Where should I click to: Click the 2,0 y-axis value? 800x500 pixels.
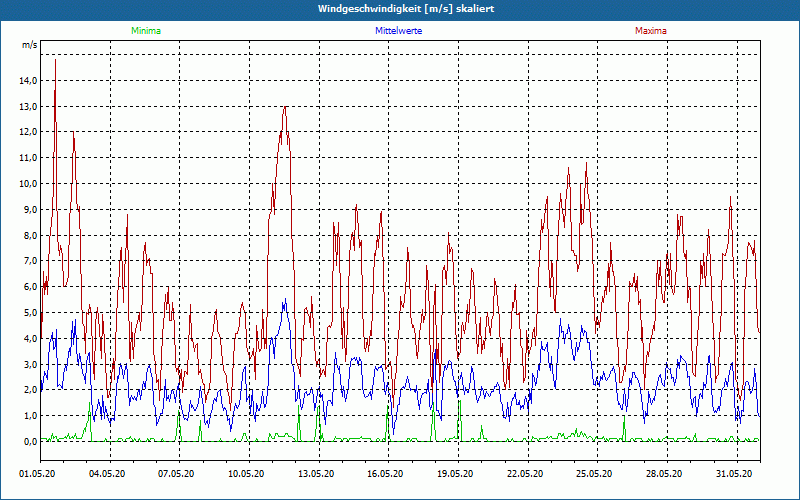coord(31,390)
